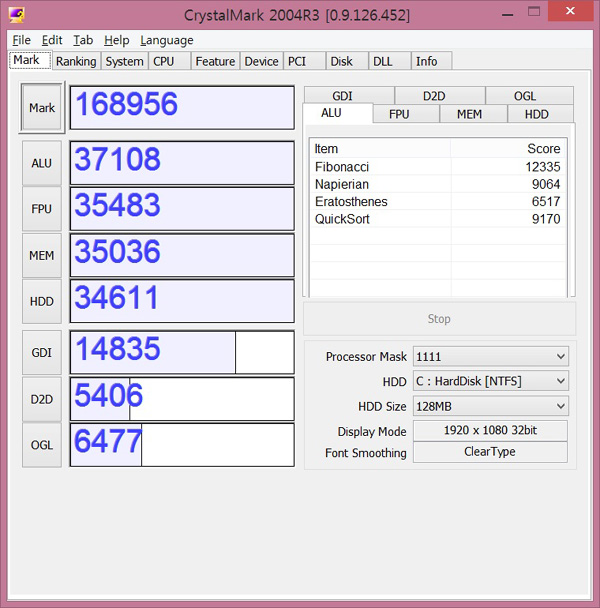This screenshot has width=600, height=608.
Task: Click the D2D progress score 5406
Action: [182, 399]
